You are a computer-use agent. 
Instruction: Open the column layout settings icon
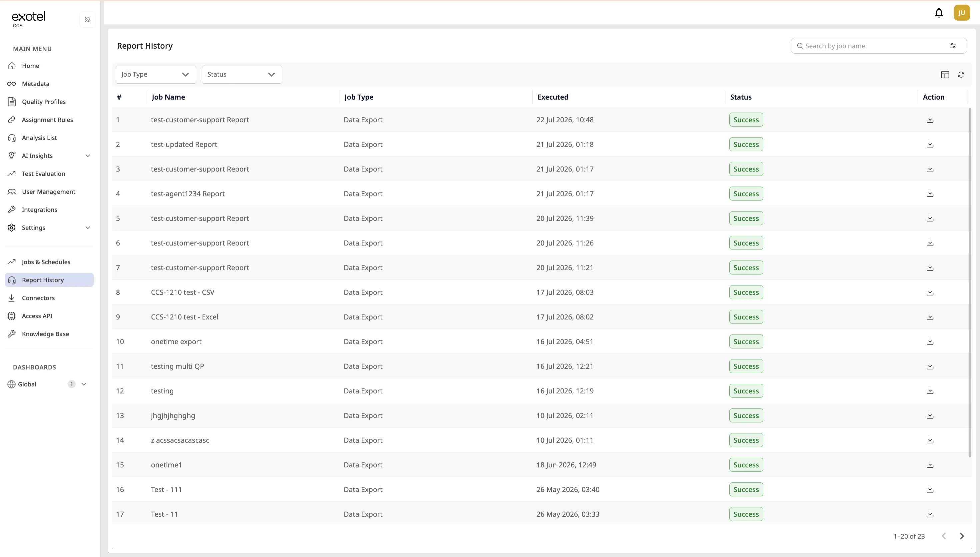pos(945,75)
